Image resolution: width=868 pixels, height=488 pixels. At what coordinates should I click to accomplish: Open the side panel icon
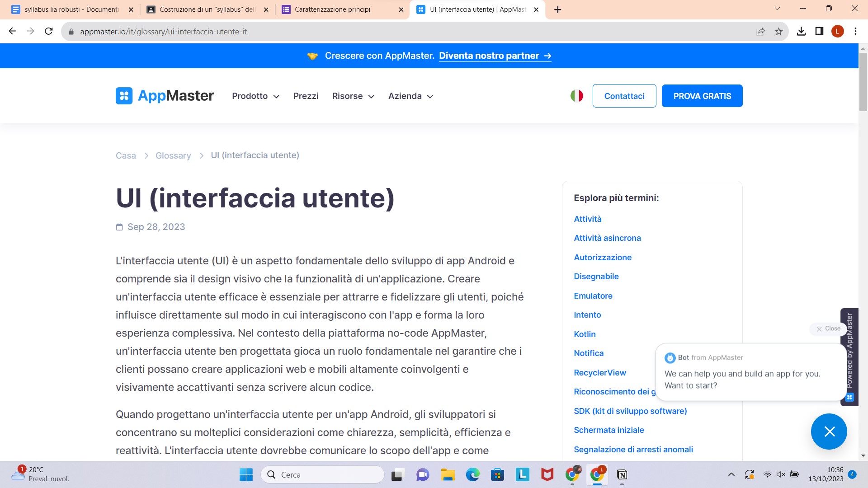(x=819, y=31)
